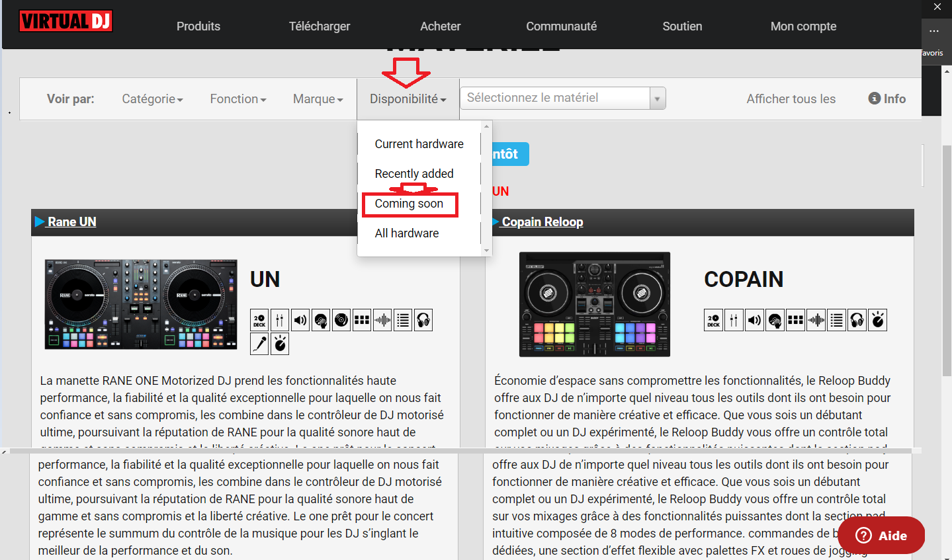Click the VirtualDJ logo
The width and height of the screenshot is (952, 560).
[x=65, y=21]
